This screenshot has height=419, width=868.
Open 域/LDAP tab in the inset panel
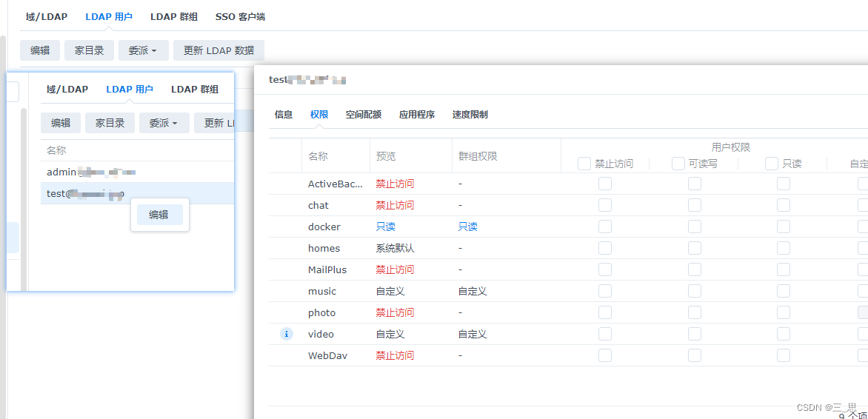pyautogui.click(x=67, y=89)
